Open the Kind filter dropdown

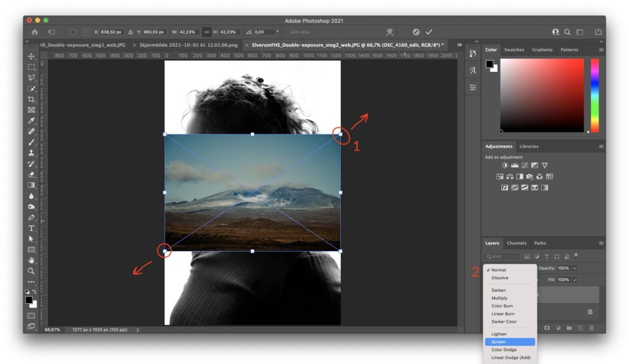(501, 257)
